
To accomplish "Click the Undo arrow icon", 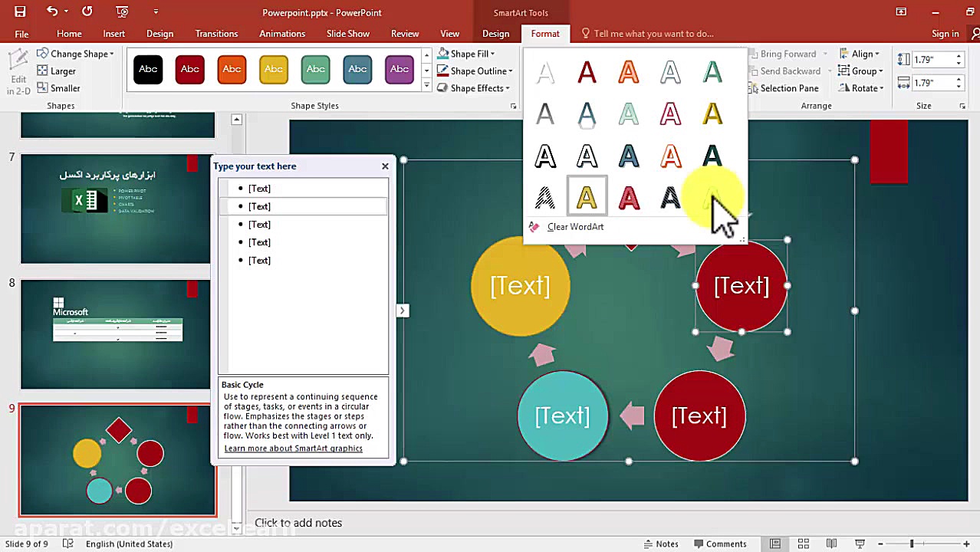I will tap(52, 11).
